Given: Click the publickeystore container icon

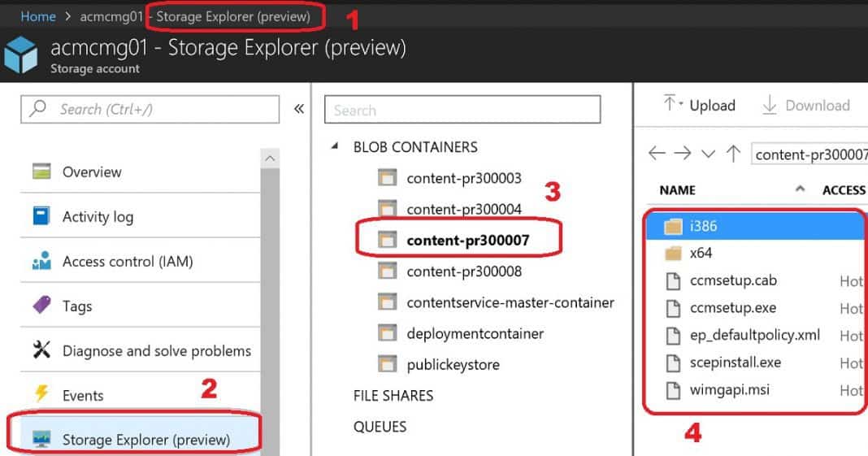Looking at the screenshot, I should pos(387,364).
